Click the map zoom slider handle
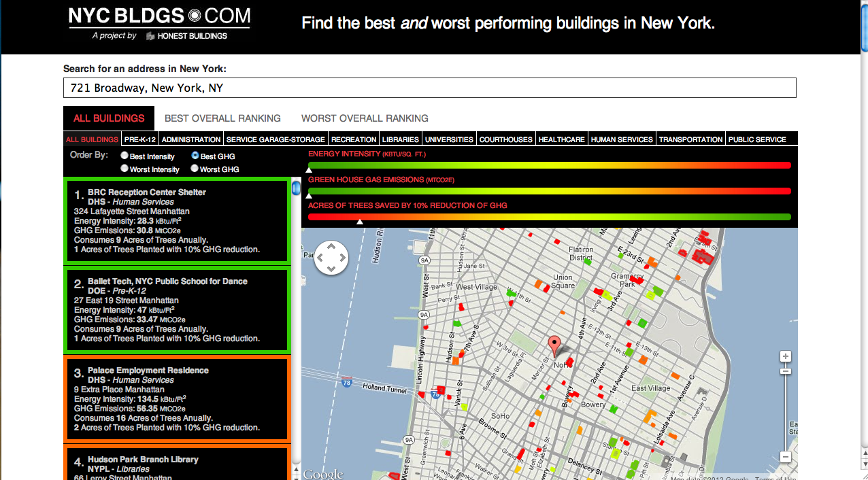 [x=786, y=371]
